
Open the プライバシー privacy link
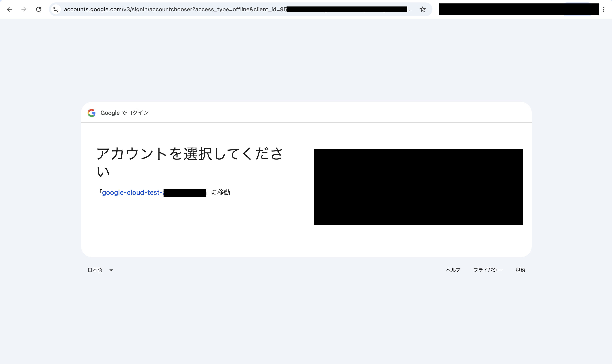[488, 270]
